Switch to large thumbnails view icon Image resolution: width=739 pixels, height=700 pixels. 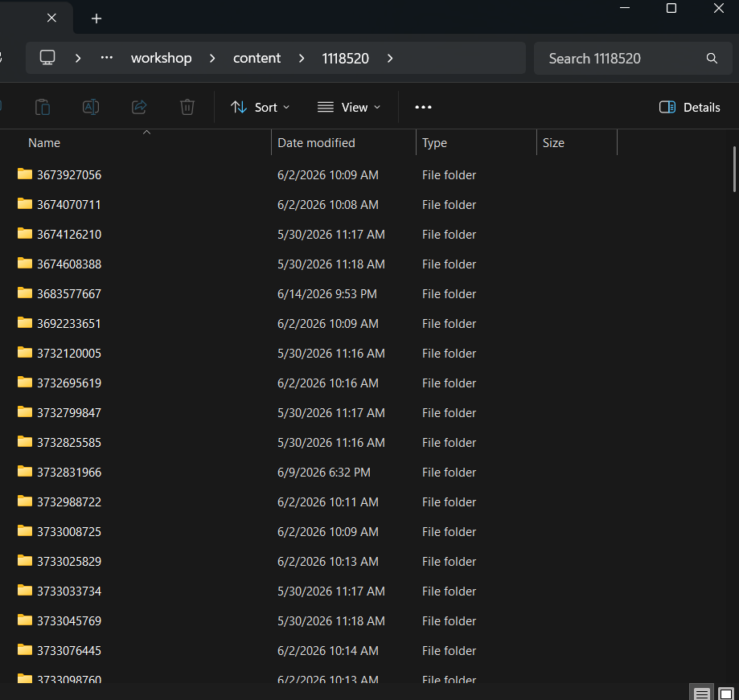point(726,694)
